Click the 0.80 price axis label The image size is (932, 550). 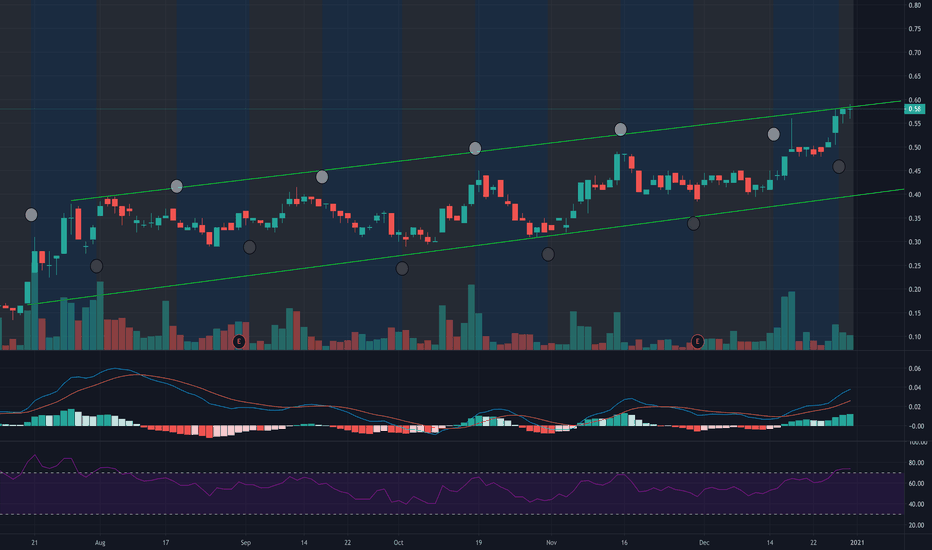click(914, 5)
